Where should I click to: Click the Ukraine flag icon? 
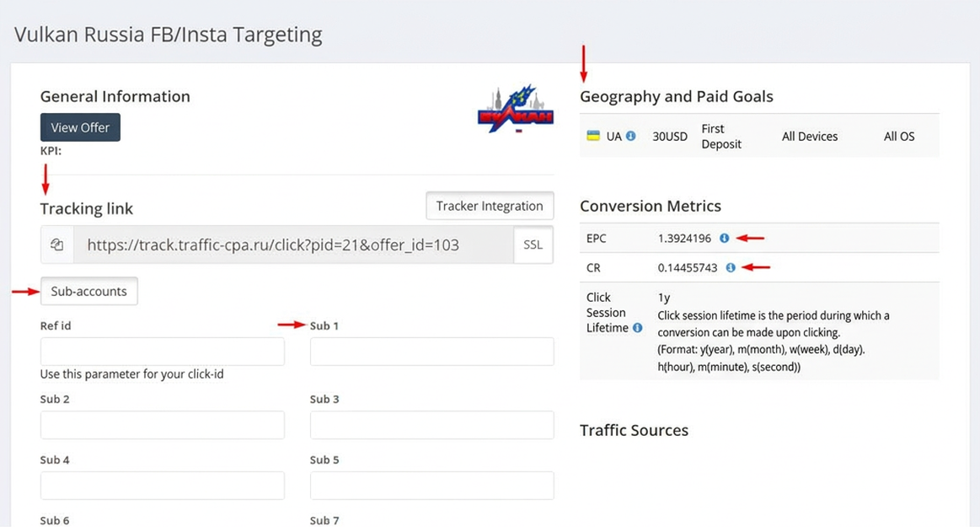(593, 136)
